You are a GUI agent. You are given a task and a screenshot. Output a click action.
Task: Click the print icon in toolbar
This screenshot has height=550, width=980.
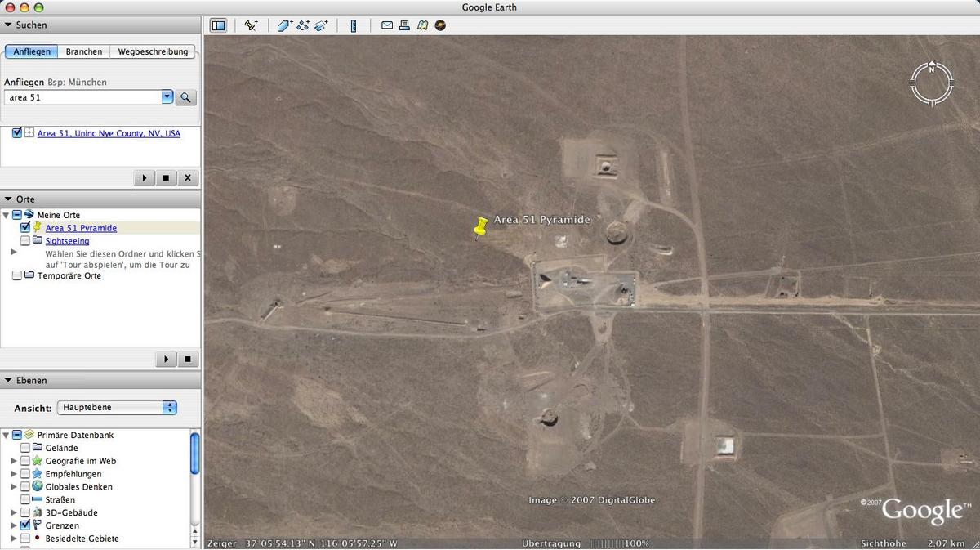[404, 25]
